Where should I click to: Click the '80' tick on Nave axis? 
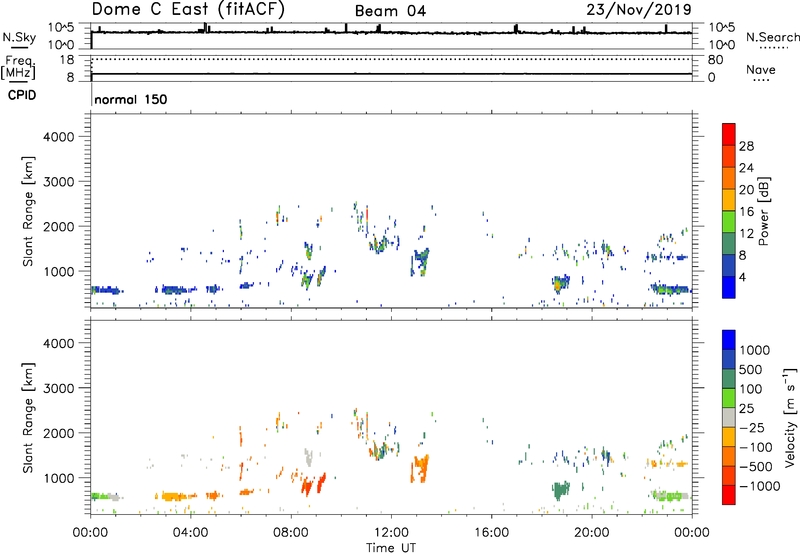(x=715, y=60)
